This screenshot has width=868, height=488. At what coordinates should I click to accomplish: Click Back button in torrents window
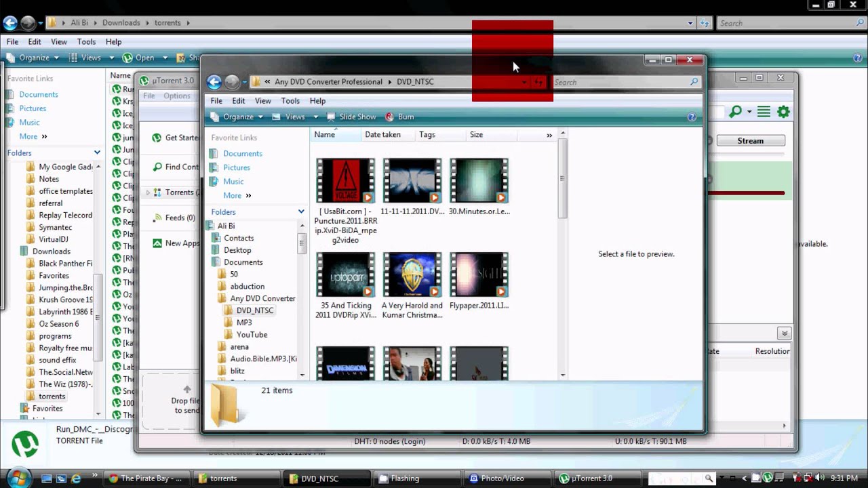(x=10, y=23)
